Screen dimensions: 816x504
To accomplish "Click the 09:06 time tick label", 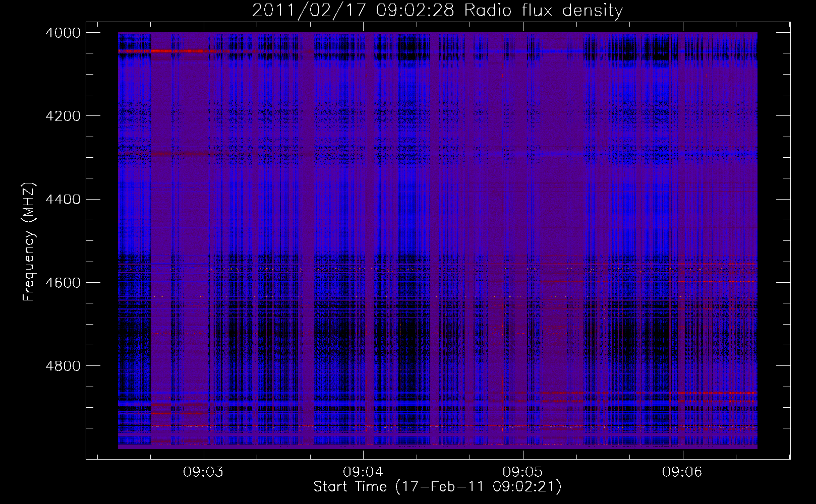I will point(683,472).
